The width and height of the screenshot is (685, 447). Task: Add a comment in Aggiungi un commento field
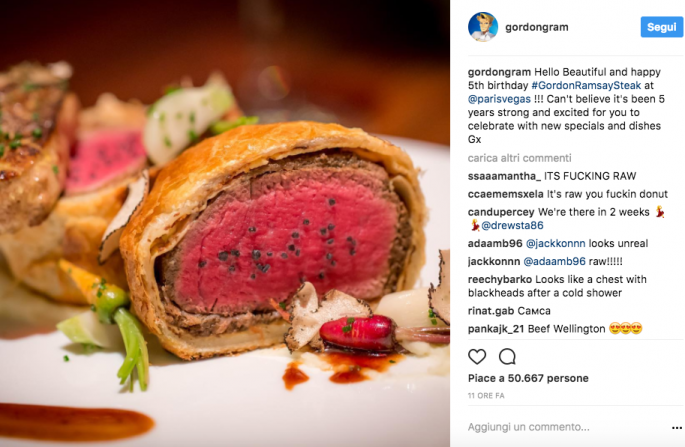528,427
